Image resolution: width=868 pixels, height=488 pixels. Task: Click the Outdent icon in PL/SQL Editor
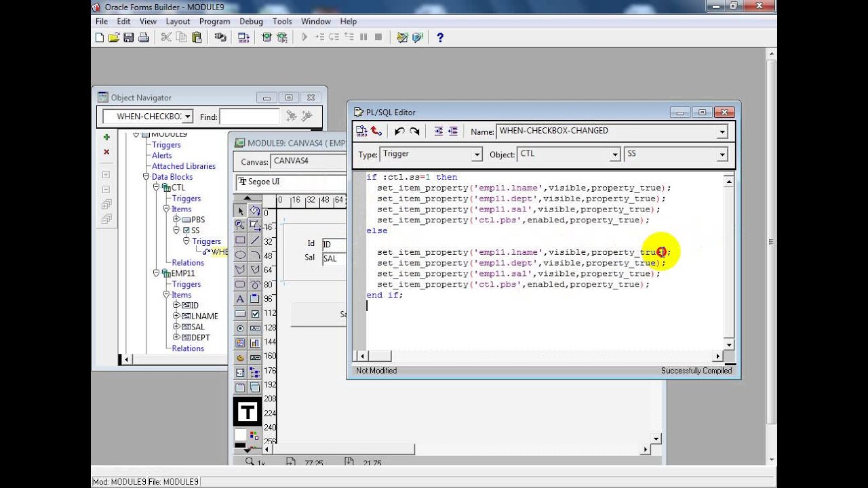pos(453,131)
